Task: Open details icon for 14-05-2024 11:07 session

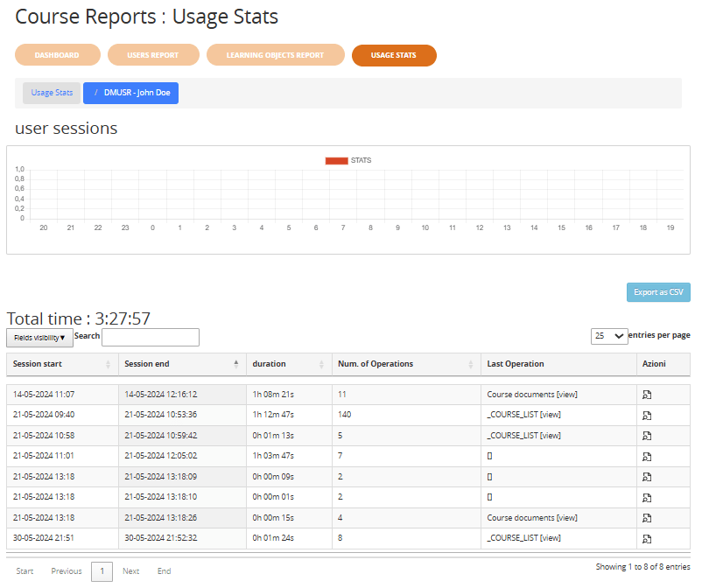Action: [647, 395]
